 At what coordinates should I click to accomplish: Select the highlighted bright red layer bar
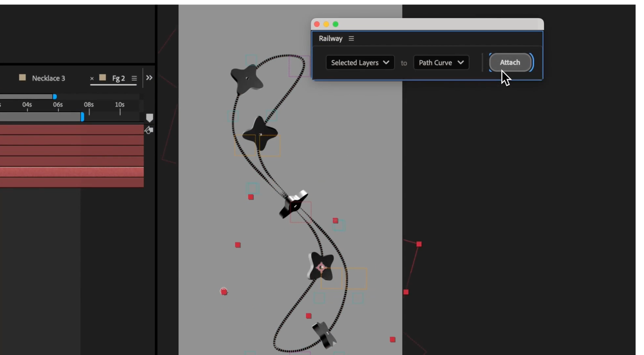(71, 172)
